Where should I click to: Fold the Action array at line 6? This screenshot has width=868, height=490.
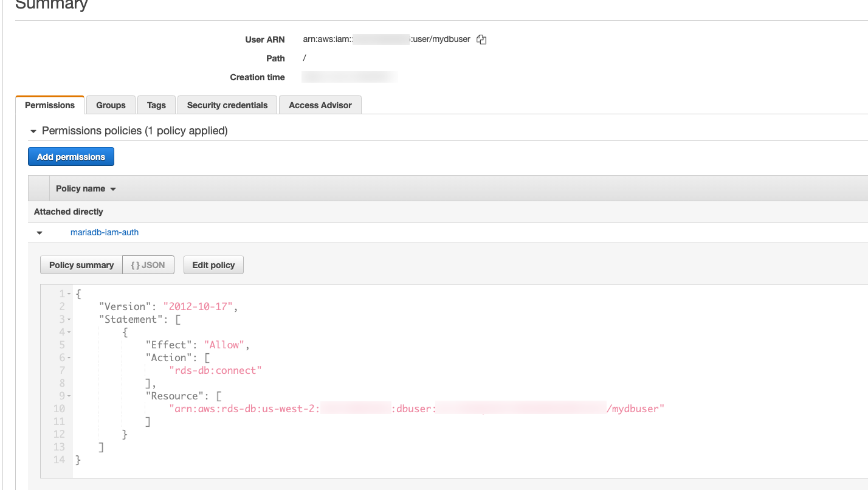point(69,358)
